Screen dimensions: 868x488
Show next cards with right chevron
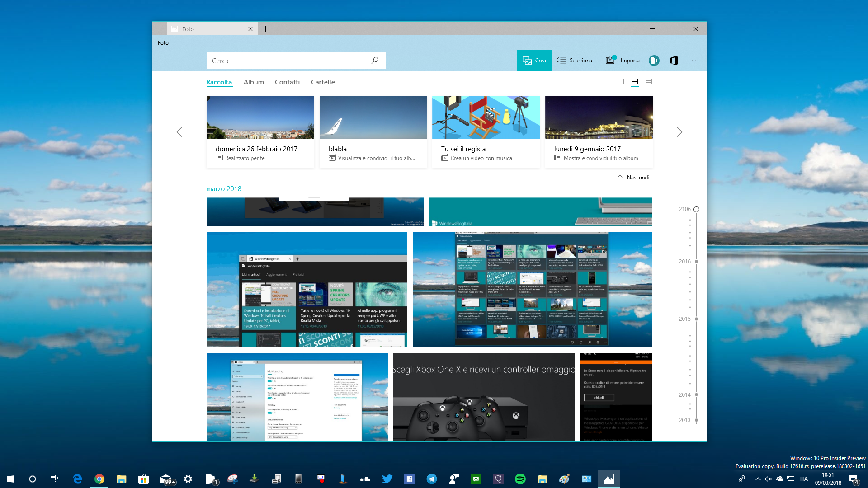(x=679, y=132)
